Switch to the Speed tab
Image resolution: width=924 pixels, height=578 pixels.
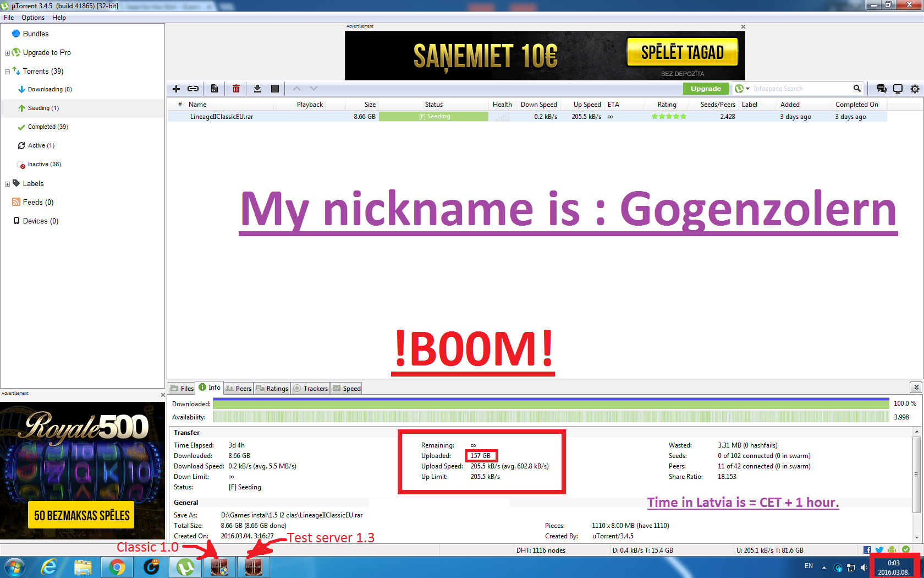(346, 388)
